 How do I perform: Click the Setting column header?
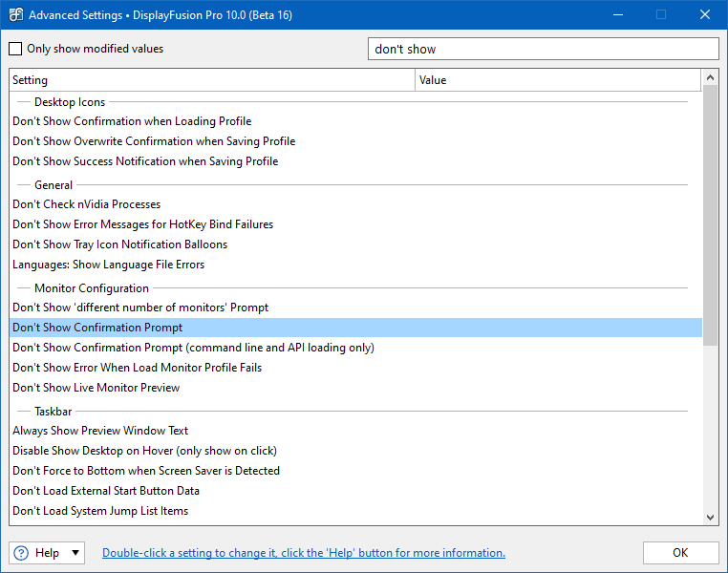212,80
